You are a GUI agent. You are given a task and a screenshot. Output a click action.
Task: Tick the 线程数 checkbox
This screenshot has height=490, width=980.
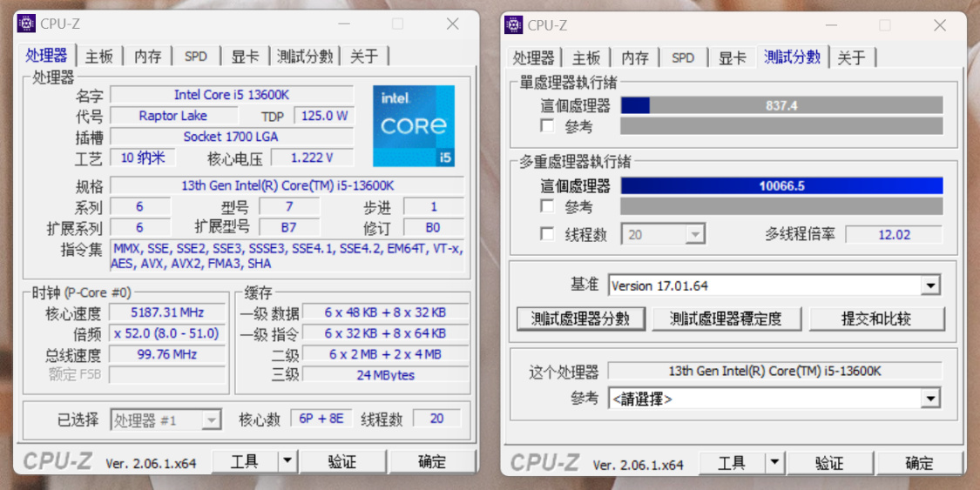click(x=548, y=234)
